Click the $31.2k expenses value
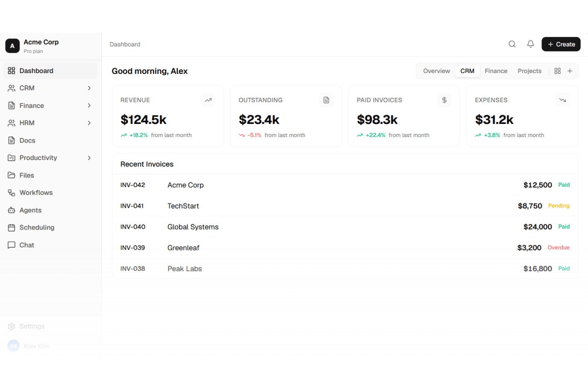The width and height of the screenshot is (588, 392). click(x=494, y=120)
